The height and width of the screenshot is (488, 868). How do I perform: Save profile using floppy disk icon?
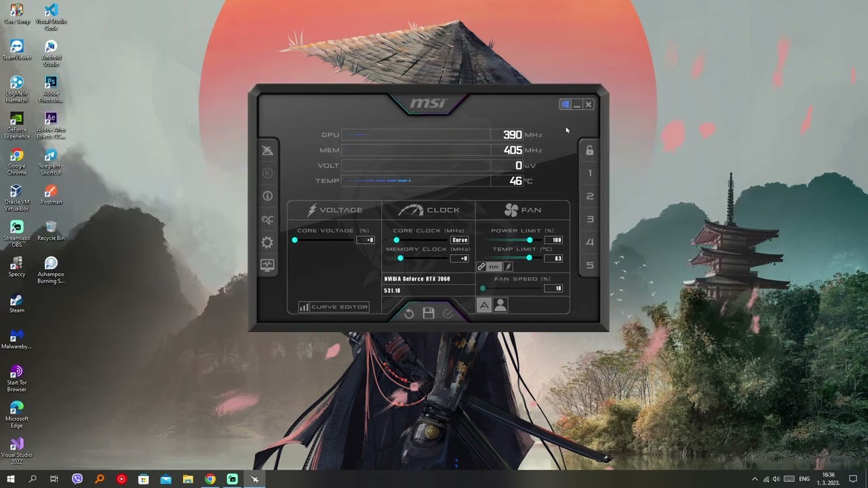click(x=429, y=313)
